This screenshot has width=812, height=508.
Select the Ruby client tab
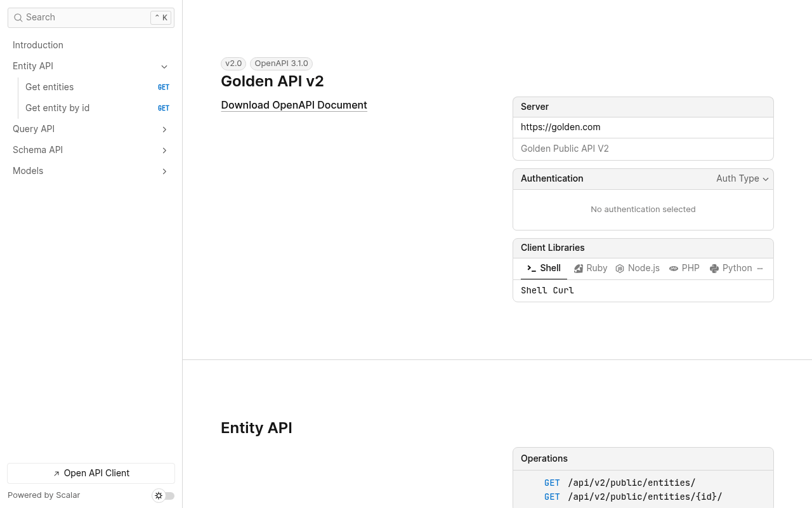coord(591,269)
